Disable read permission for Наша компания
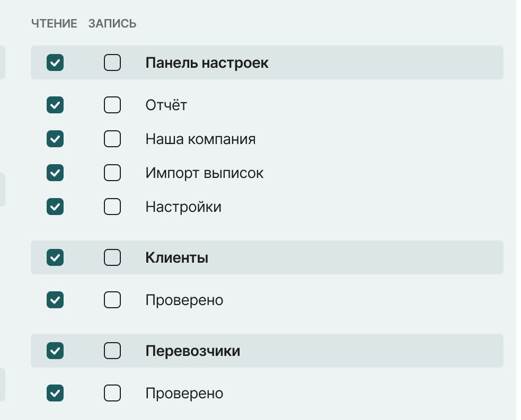This screenshot has width=521, height=420. pos(55,139)
